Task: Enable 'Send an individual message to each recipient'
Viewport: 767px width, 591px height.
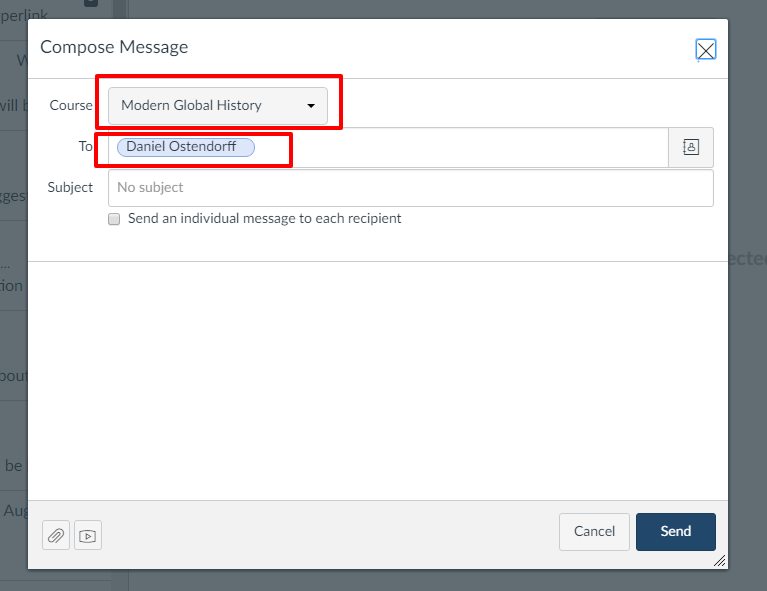Action: 114,219
